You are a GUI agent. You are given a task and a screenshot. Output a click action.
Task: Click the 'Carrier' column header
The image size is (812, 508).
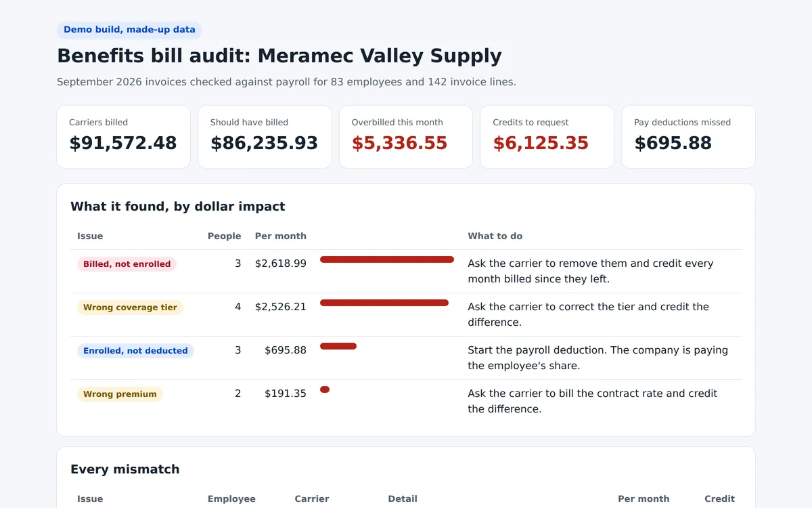pyautogui.click(x=312, y=499)
